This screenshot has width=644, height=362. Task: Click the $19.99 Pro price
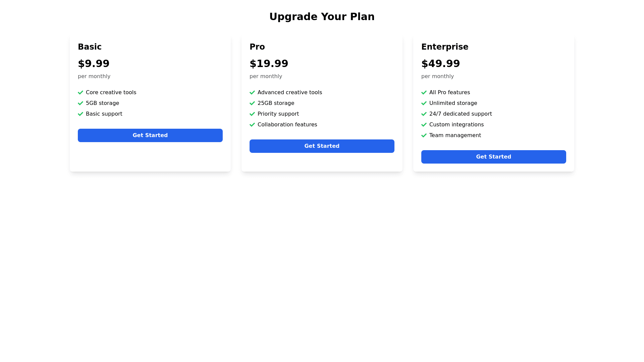point(269,64)
